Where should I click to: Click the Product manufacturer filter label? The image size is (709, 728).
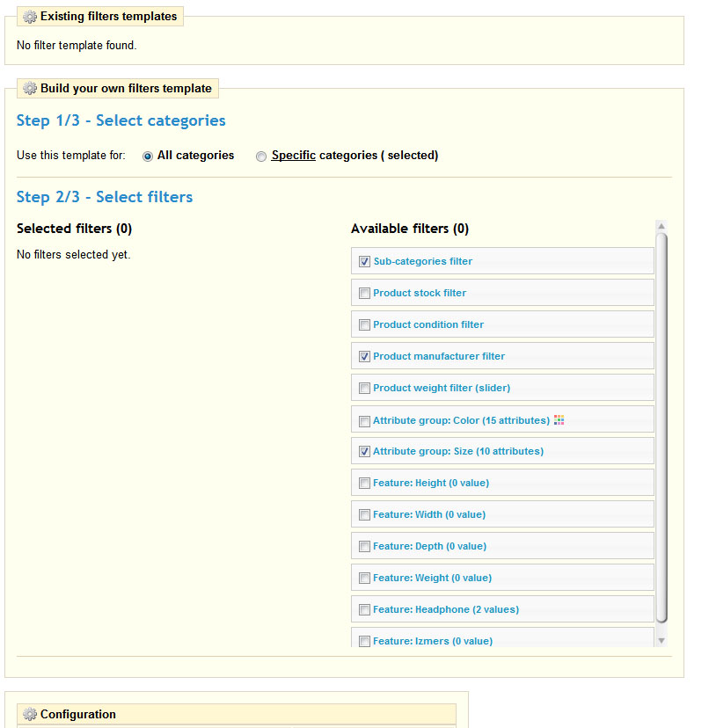439,356
